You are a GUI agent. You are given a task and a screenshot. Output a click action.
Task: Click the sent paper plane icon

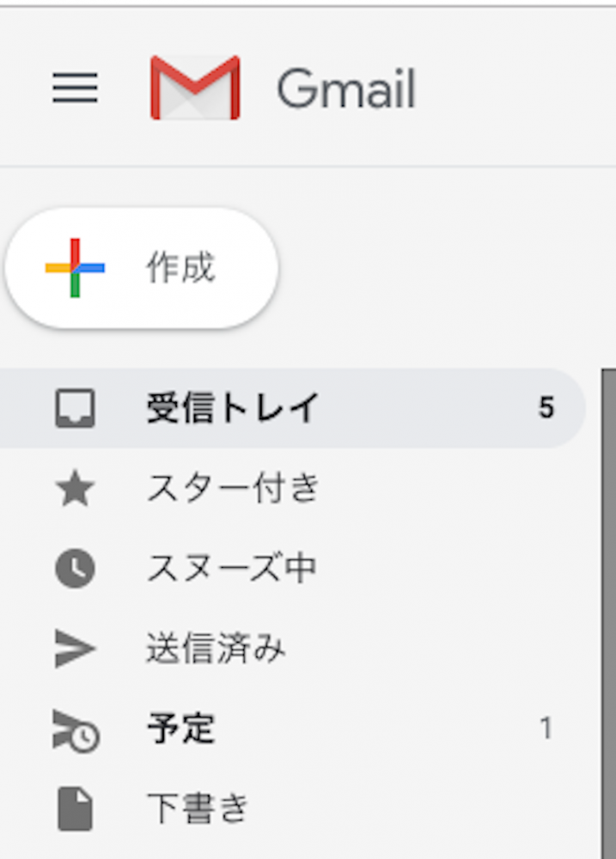75,650
